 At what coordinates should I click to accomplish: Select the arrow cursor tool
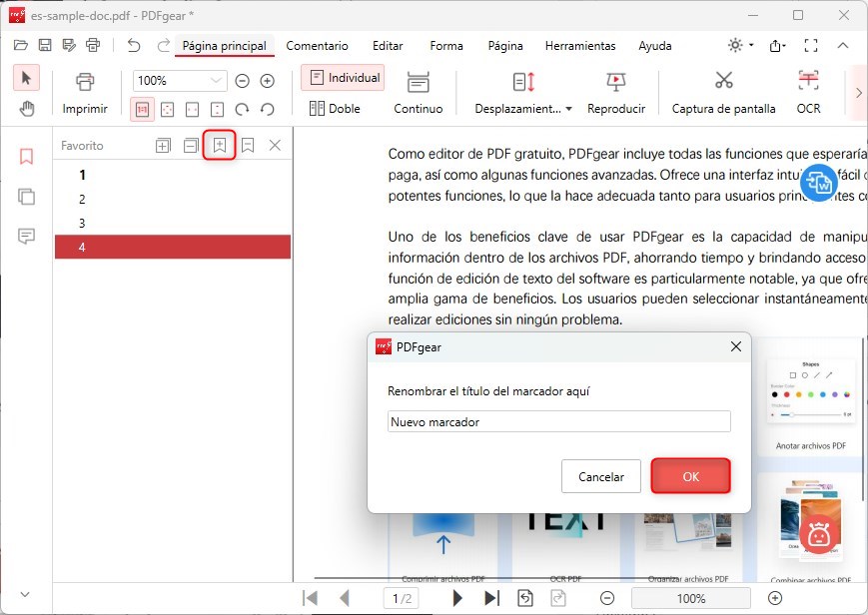point(26,78)
